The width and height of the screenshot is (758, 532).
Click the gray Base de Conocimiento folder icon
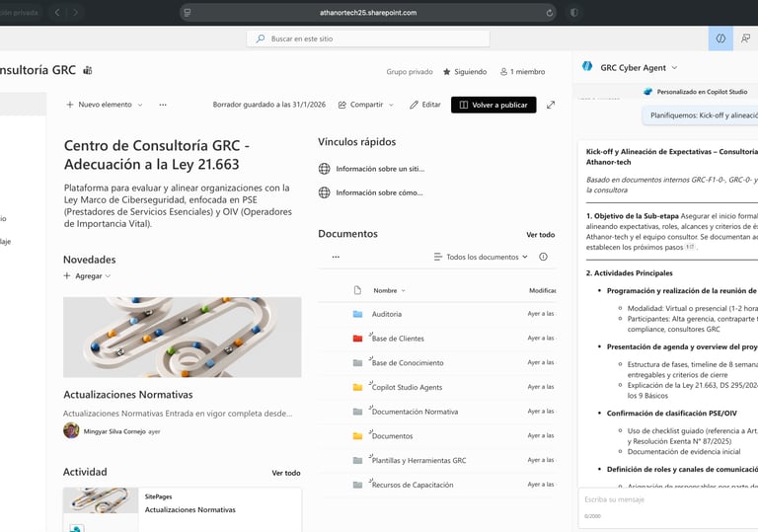coord(357,363)
